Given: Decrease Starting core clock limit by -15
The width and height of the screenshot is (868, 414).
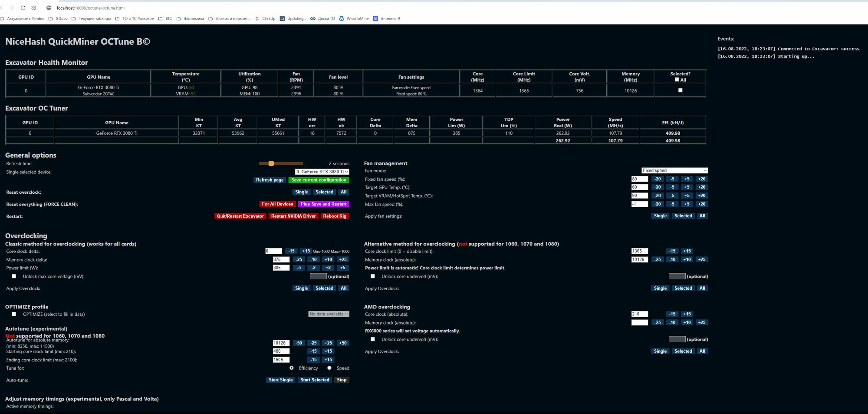Looking at the screenshot, I should [x=313, y=351].
